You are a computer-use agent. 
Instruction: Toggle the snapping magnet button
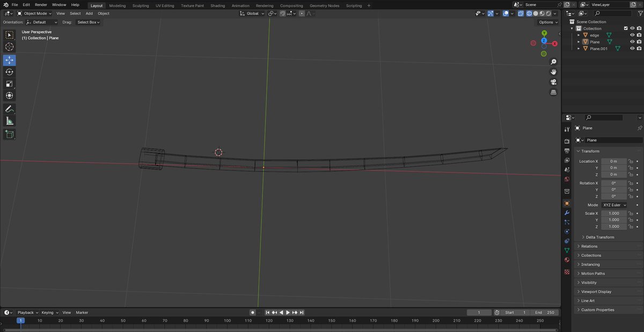click(283, 13)
